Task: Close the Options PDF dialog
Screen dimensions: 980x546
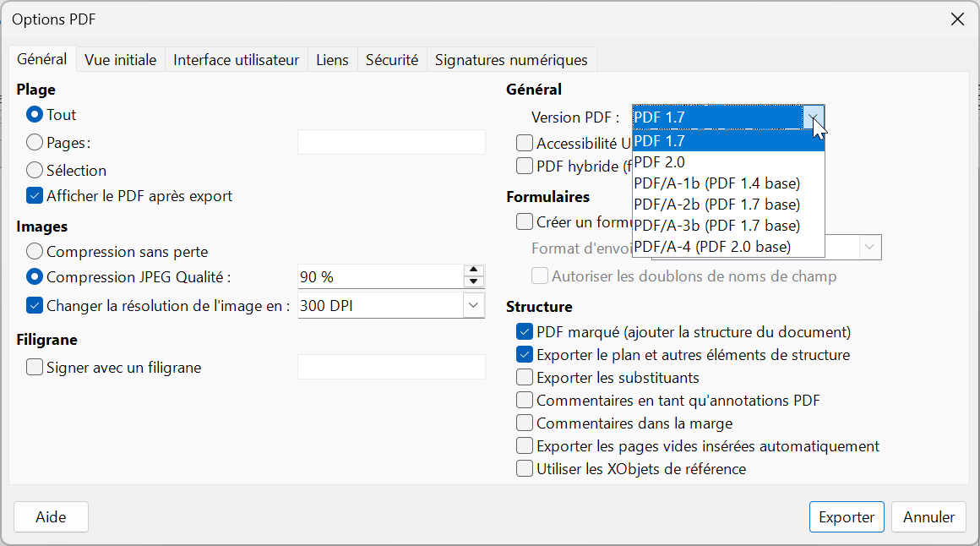Action: [957, 19]
